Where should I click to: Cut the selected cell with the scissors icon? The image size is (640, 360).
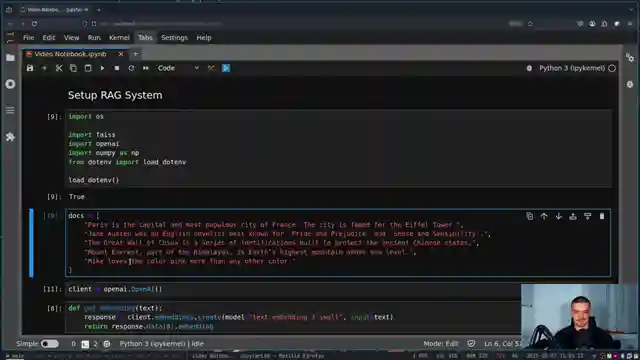click(x=59, y=68)
